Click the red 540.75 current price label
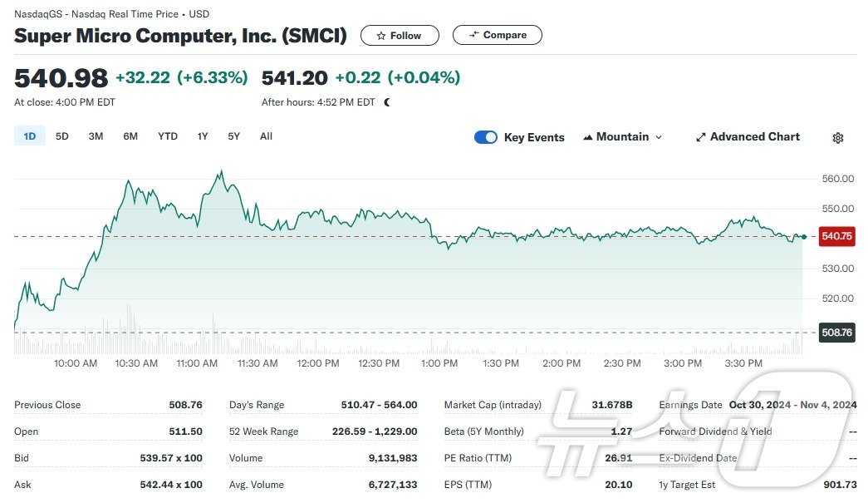Viewport: 868px width, 503px height. [836, 236]
